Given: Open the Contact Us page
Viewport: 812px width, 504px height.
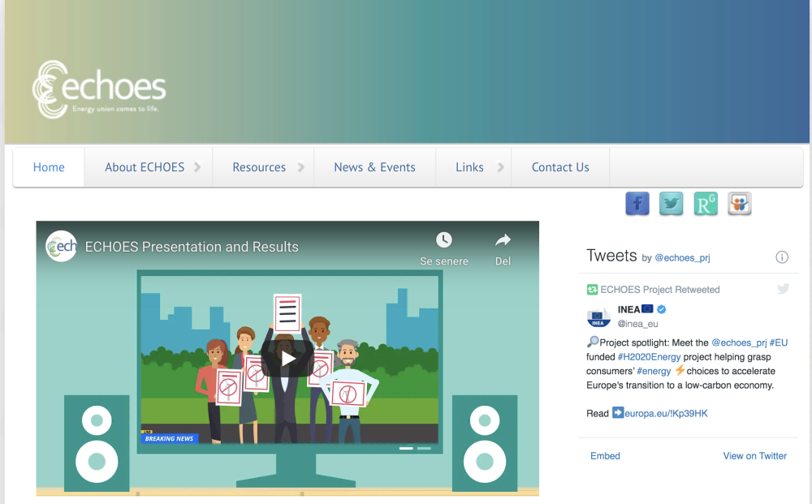Looking at the screenshot, I should tap(560, 167).
